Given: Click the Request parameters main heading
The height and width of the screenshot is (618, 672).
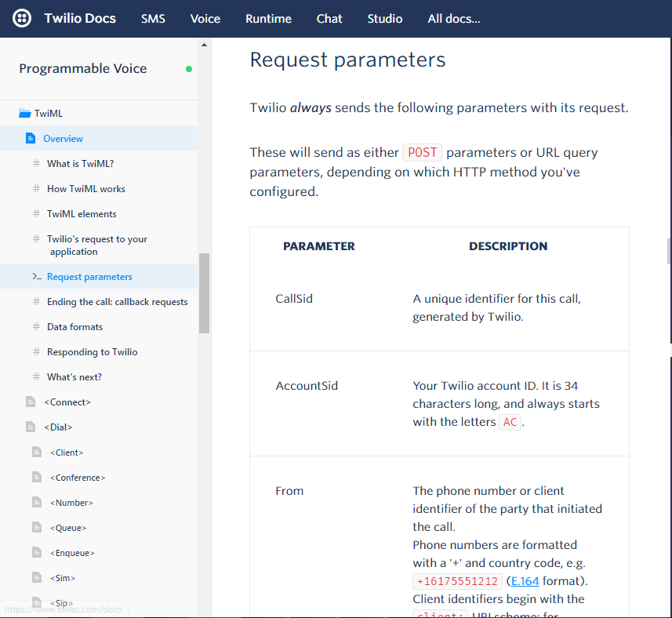Looking at the screenshot, I should (347, 60).
